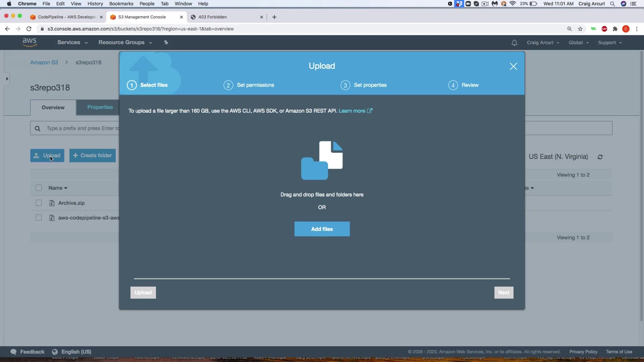644x362 pixels.
Task: Click the file icon next to Archive.zip
Action: coord(52,203)
